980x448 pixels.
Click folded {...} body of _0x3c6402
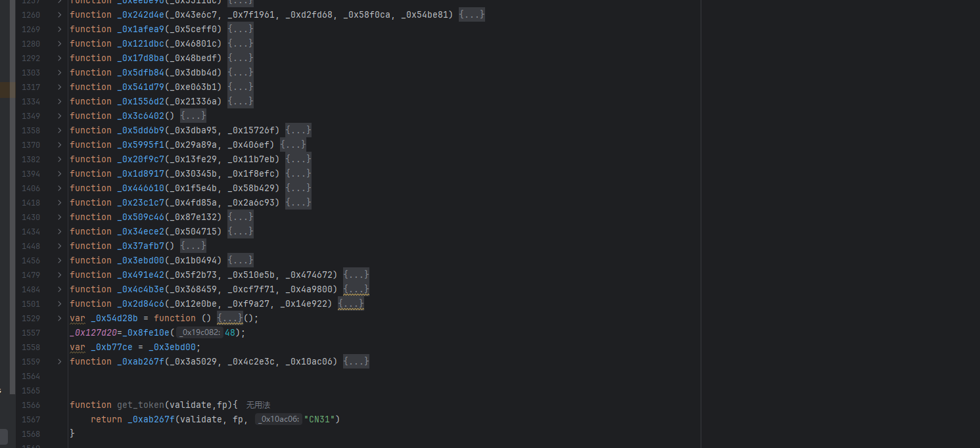(x=193, y=116)
